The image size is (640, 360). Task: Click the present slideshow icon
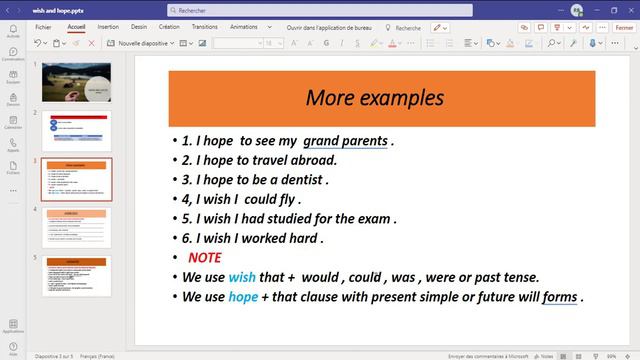557,27
